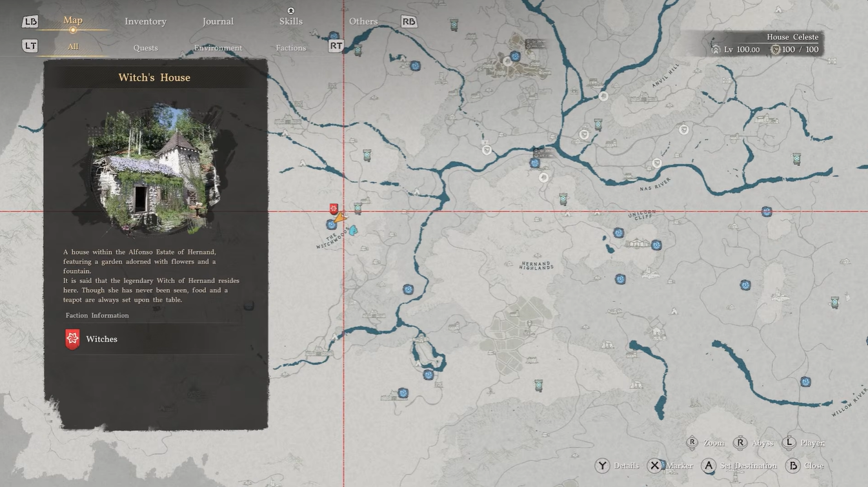The height and width of the screenshot is (487, 868).
Task: Filter the map by Environment
Action: click(218, 48)
